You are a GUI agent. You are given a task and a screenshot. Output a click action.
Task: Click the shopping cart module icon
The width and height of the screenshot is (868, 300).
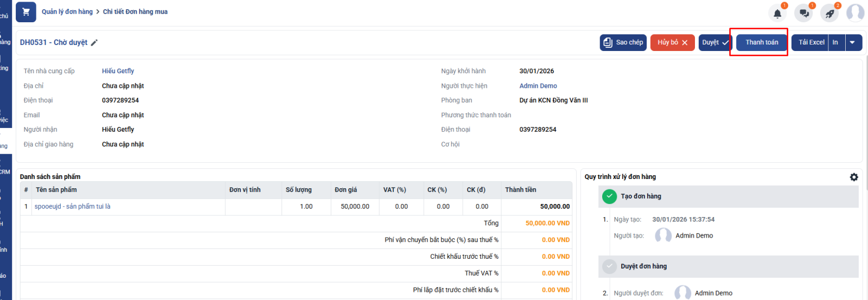coord(25,12)
